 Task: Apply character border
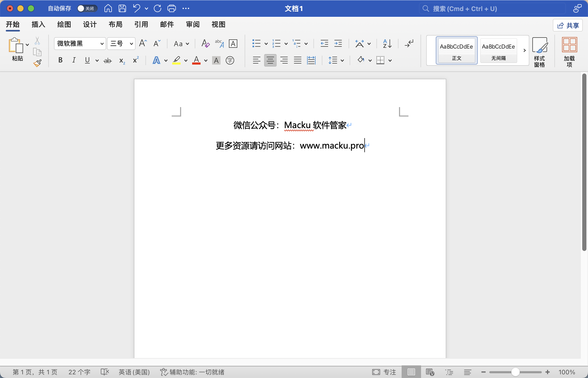[233, 43]
